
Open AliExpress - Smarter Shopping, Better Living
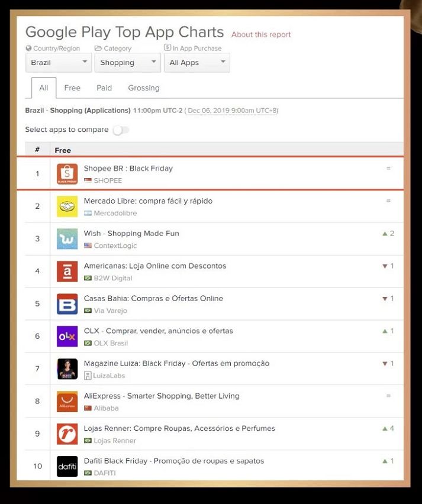pyautogui.click(x=162, y=396)
